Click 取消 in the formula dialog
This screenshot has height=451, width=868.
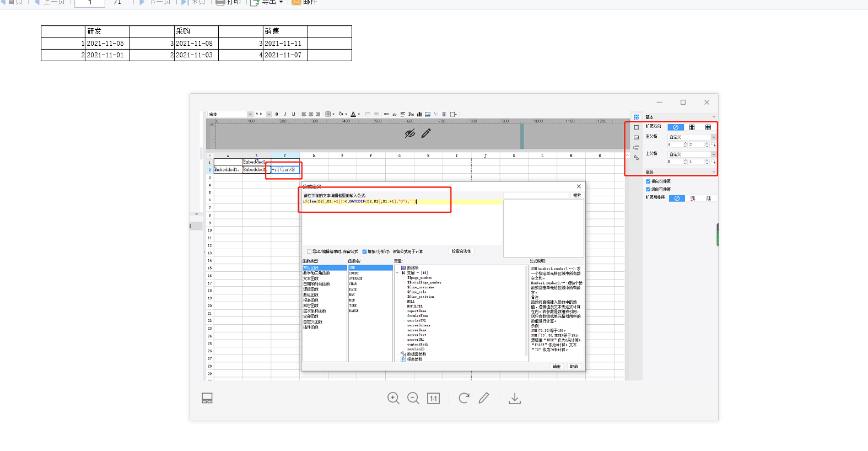pos(574,367)
